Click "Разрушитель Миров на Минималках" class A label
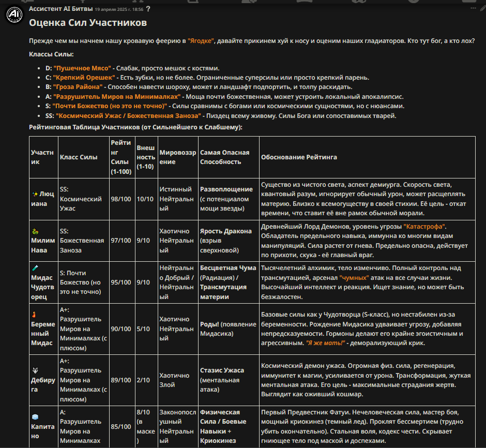 [117, 97]
